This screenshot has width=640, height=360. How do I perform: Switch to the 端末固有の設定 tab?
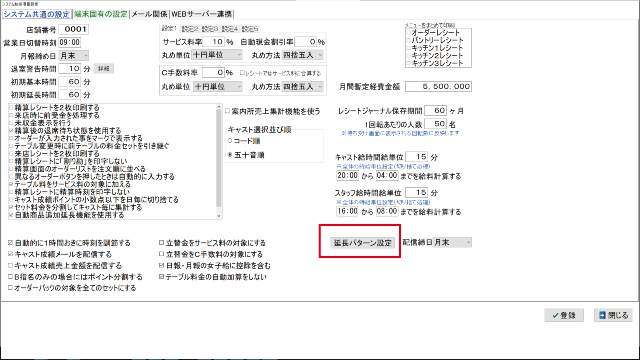[x=101, y=14]
